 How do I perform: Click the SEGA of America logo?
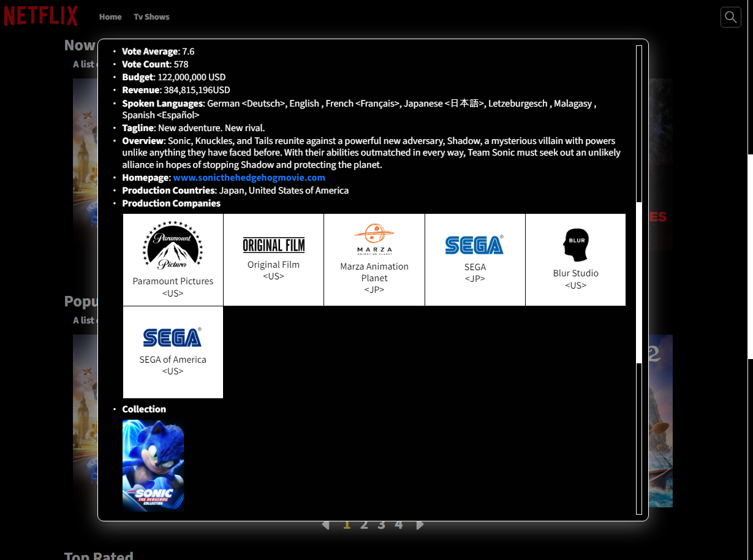[173, 338]
